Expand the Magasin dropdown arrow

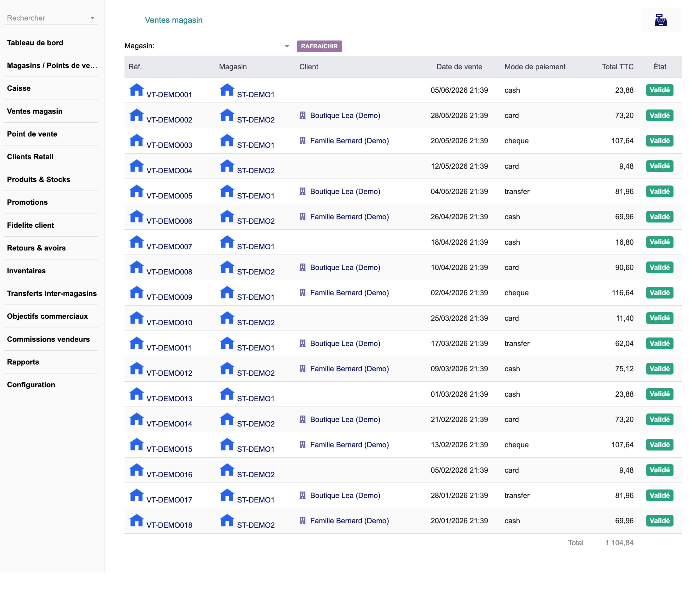pyautogui.click(x=287, y=46)
